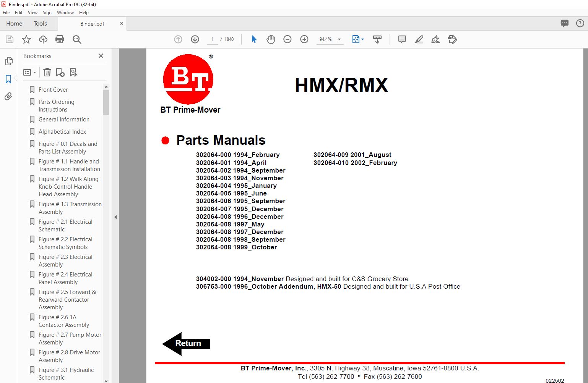Open the Sign document tool
This screenshot has width=588, height=383.
[435, 39]
